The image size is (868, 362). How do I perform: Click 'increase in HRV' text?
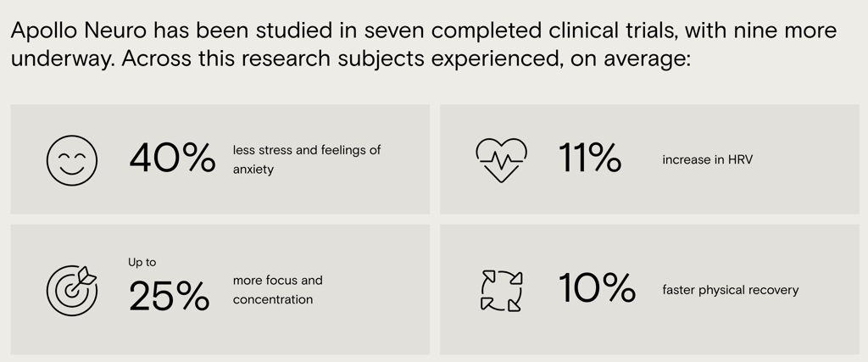pos(708,160)
